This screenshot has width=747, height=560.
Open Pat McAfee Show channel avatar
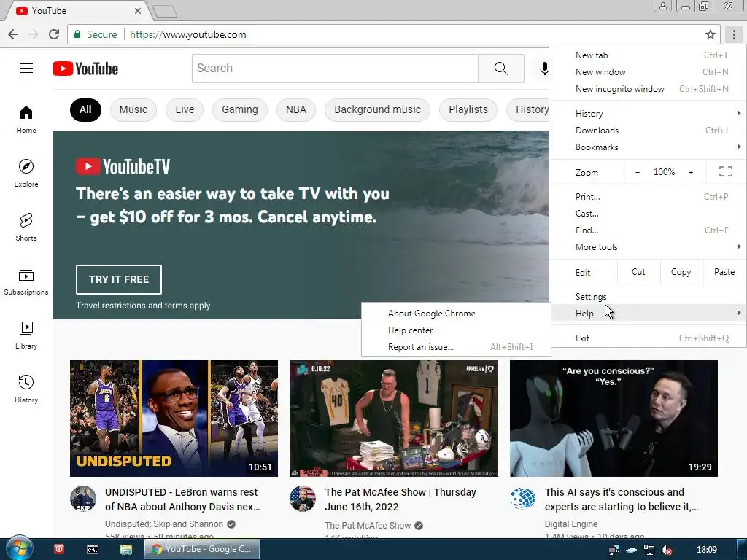(303, 499)
